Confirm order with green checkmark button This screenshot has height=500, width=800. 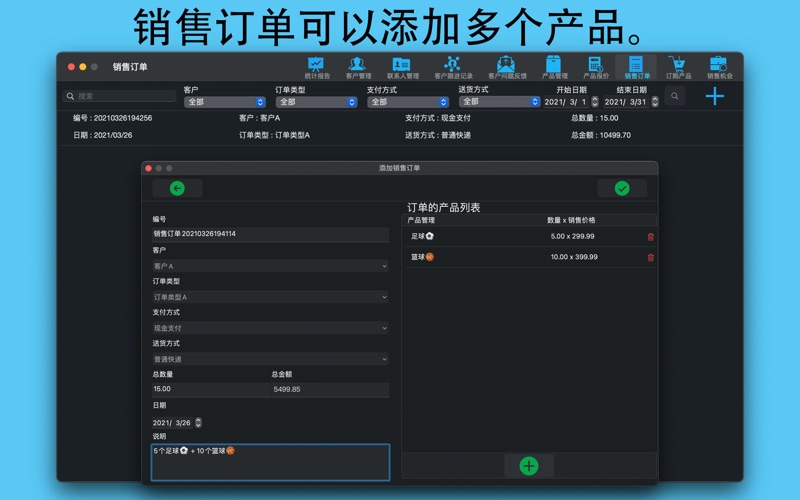coord(622,188)
